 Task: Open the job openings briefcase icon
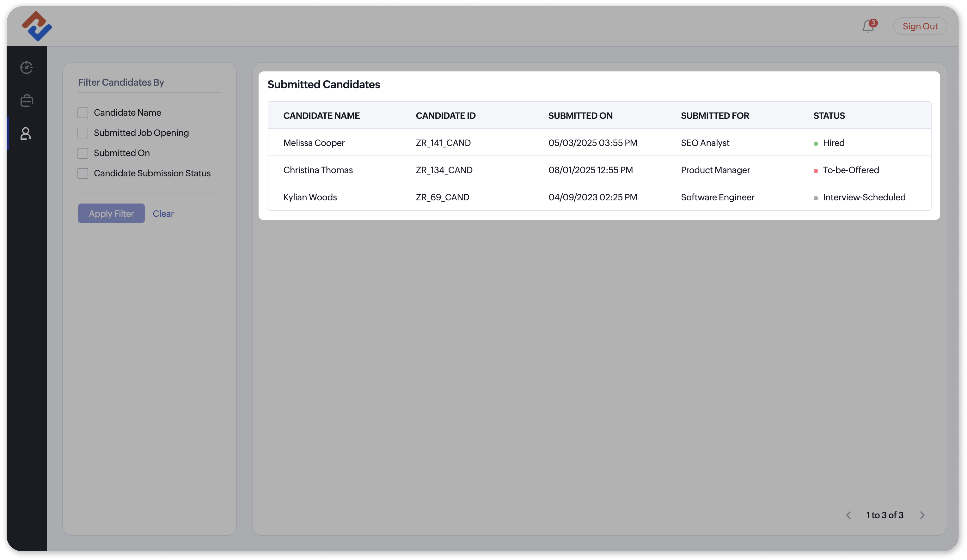tap(27, 100)
